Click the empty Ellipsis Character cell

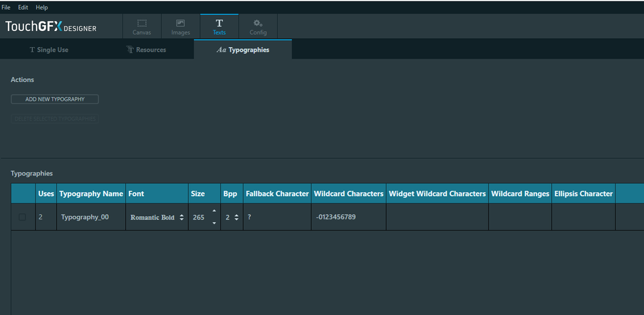point(583,217)
